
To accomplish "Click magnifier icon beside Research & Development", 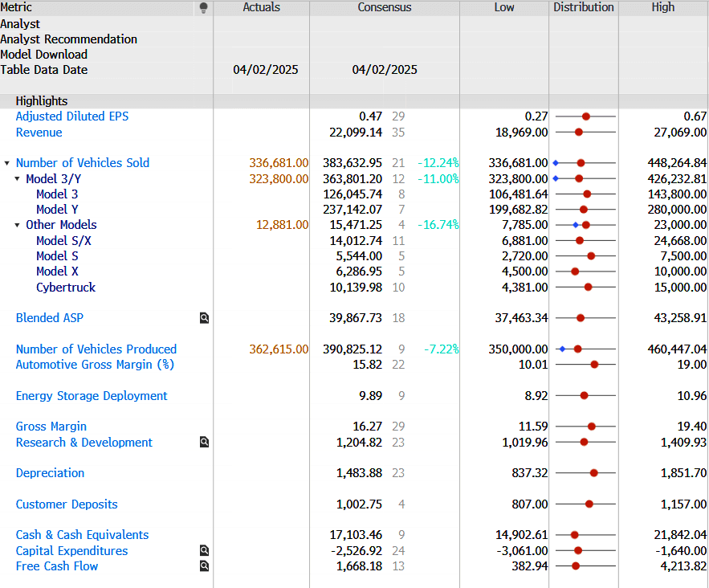I will tap(204, 443).
